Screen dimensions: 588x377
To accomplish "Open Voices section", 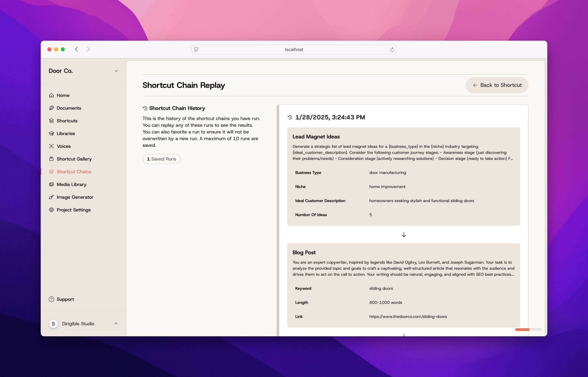I will (64, 146).
